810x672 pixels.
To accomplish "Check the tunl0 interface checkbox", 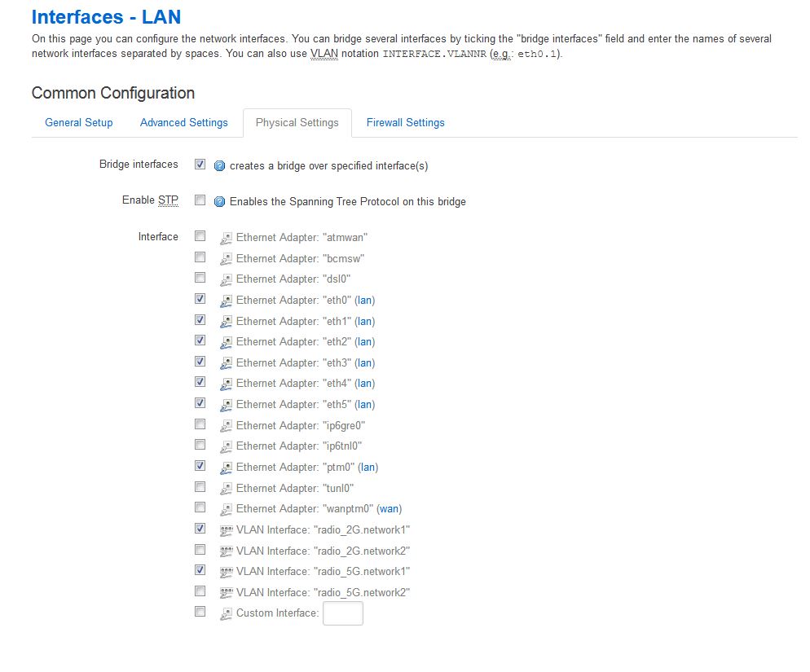I will (x=200, y=486).
